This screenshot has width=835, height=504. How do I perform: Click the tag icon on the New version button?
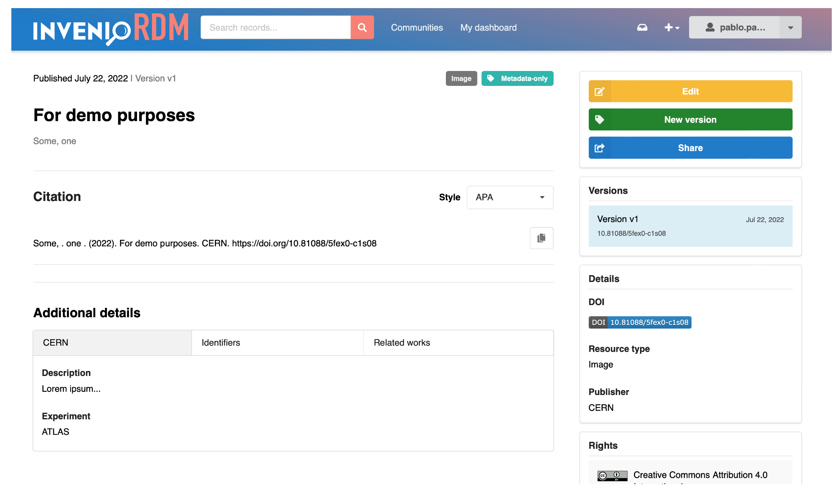click(x=600, y=119)
